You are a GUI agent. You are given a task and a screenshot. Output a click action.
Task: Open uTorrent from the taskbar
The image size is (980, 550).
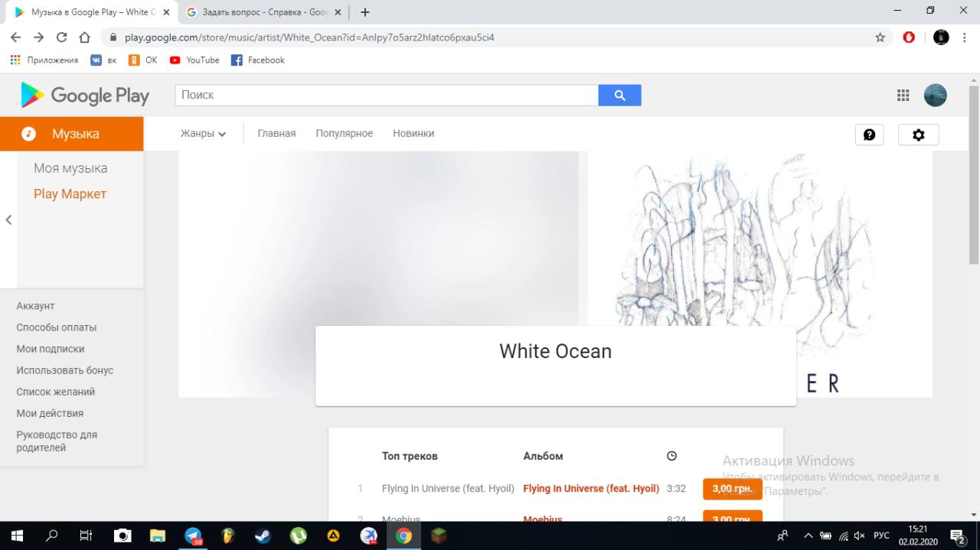click(x=298, y=535)
